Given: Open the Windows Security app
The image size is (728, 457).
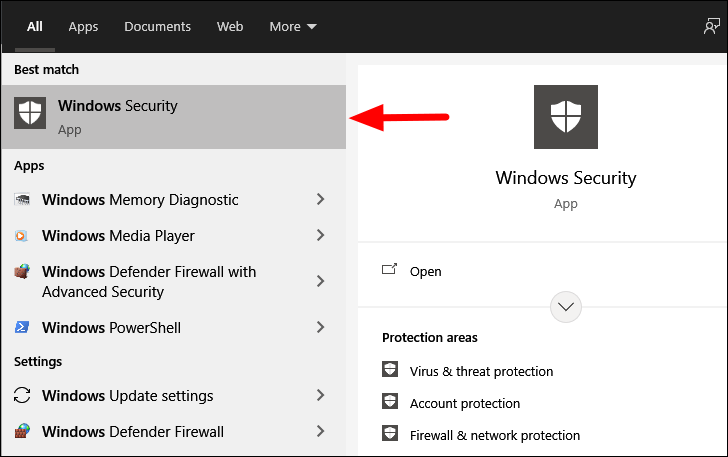Looking at the screenshot, I should click(x=425, y=271).
